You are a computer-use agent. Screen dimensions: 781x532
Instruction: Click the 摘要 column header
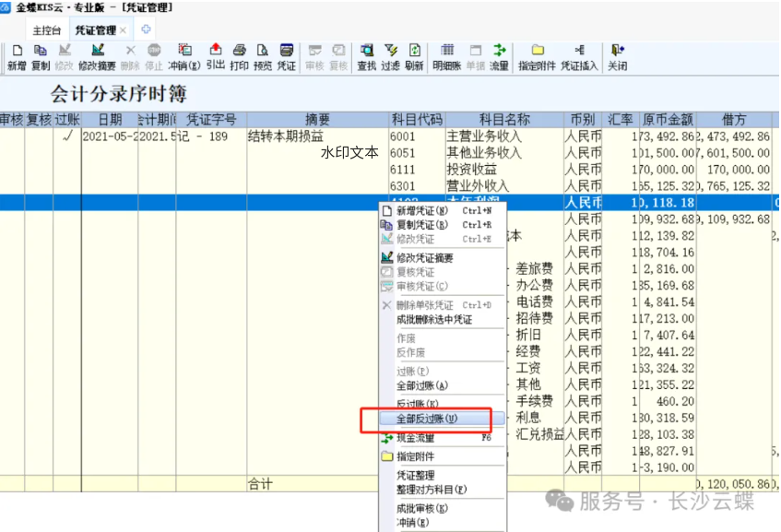pyautogui.click(x=317, y=120)
